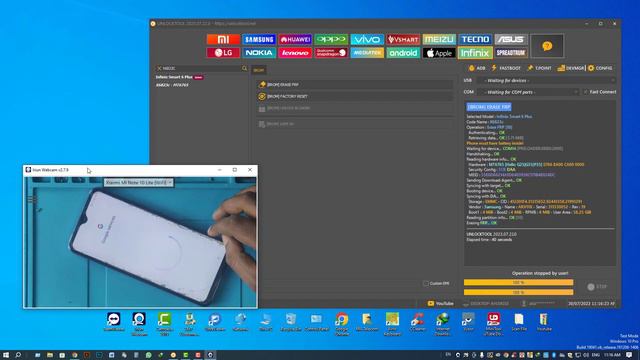This screenshot has height=360, width=640.
Task: Select the MediaTek brand logo
Action: [367, 53]
